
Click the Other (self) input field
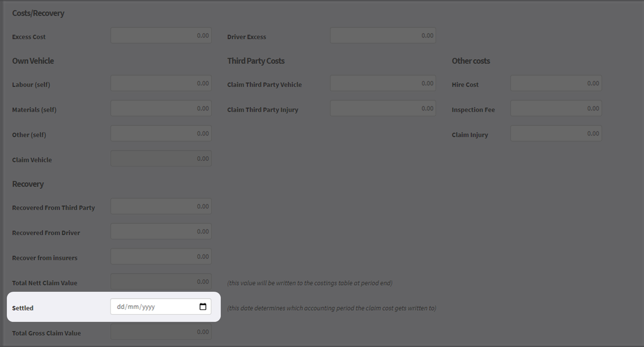pos(161,133)
